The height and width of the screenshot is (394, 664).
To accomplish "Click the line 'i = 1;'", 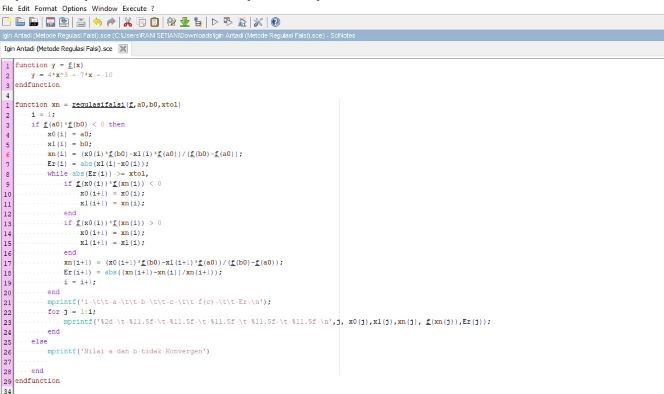I will point(43,114).
